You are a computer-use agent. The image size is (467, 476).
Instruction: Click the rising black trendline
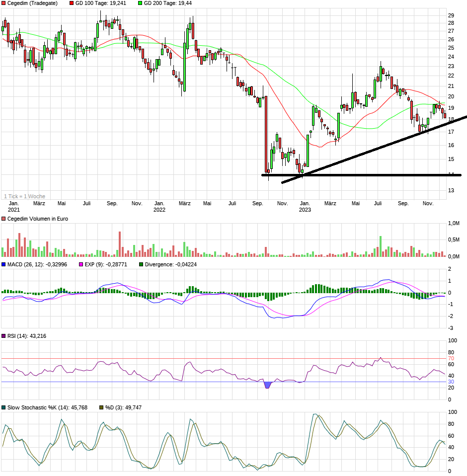[375, 149]
